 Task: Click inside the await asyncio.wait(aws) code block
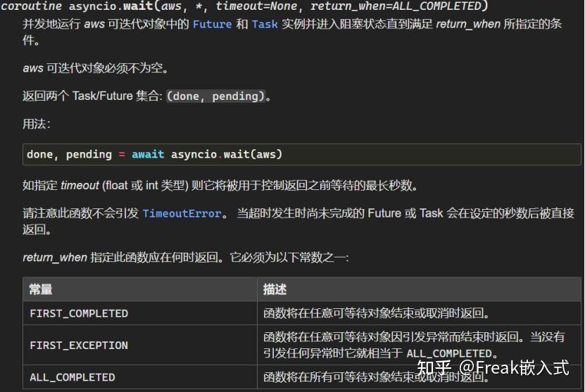pos(302,154)
